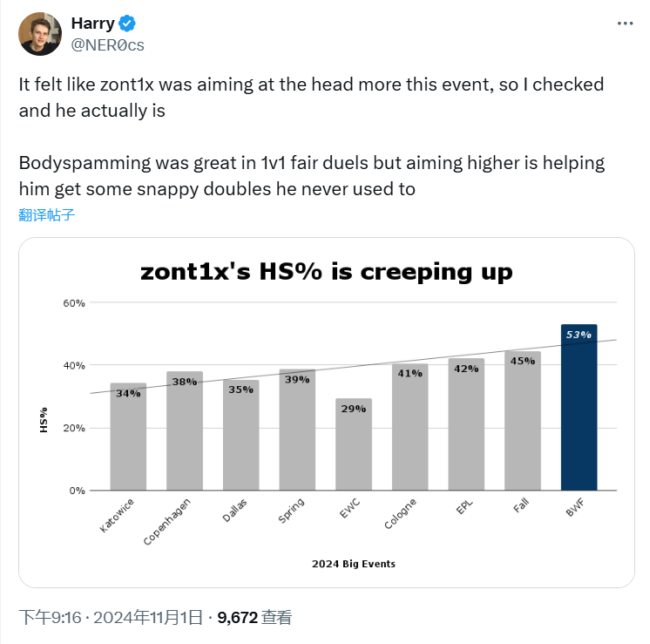Open the @NER0cs handle link
Screen dimensions: 650x644
coord(108,44)
